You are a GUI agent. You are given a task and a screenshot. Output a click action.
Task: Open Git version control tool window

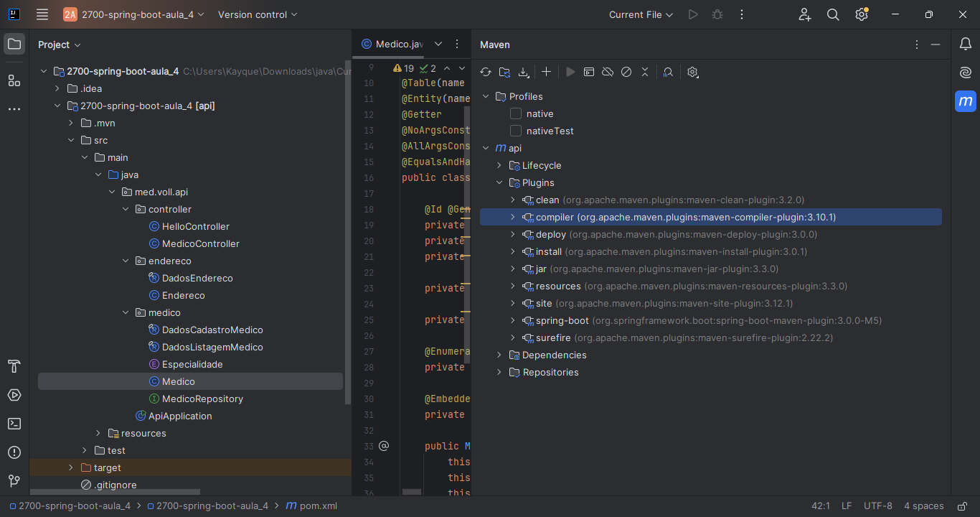click(14, 481)
